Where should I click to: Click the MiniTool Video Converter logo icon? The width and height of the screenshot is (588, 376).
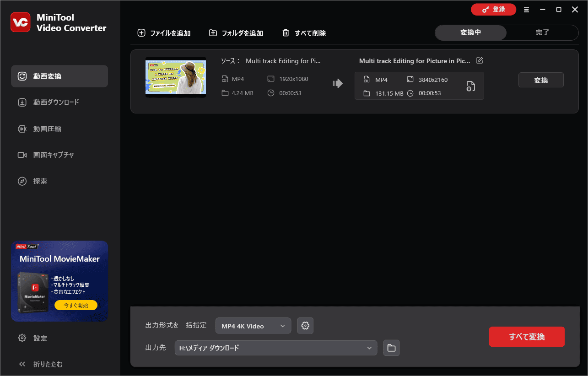20,22
